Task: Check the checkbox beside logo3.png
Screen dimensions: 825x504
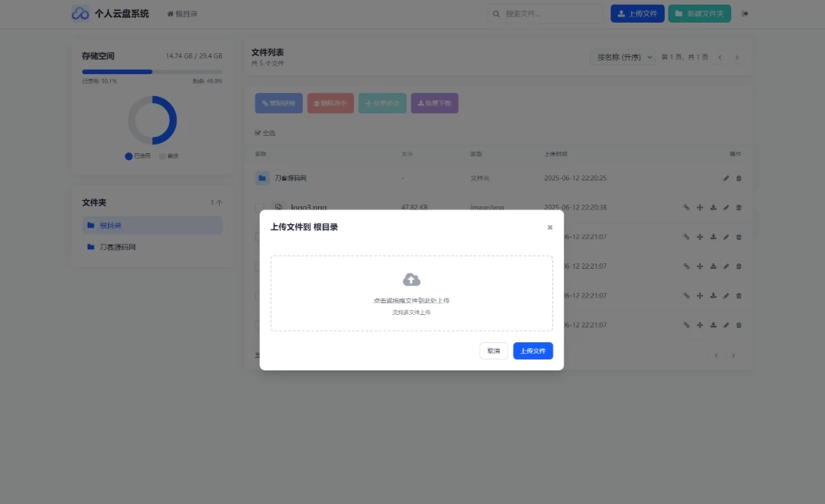Action: click(x=260, y=208)
